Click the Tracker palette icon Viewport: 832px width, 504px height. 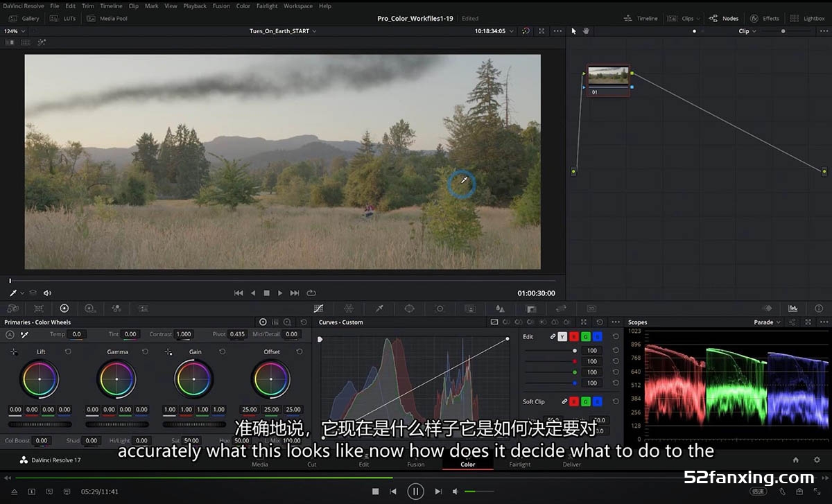pyautogui.click(x=440, y=309)
